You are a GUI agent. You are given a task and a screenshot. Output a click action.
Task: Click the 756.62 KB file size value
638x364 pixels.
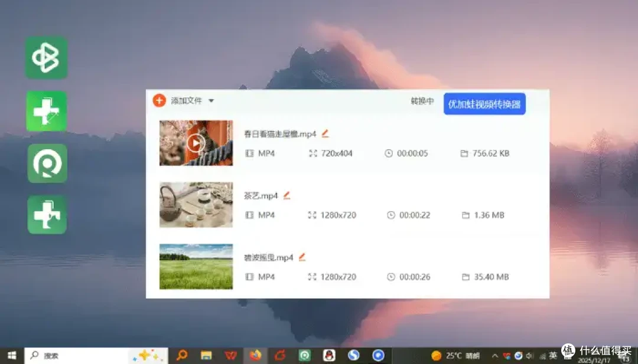491,153
